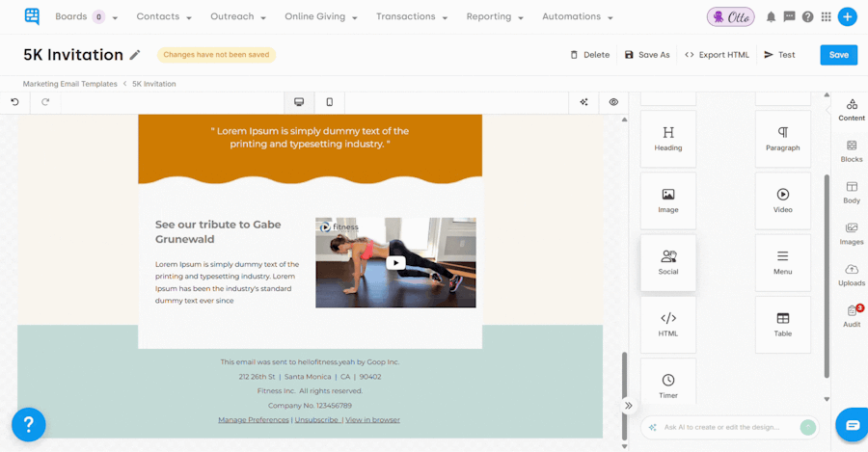Click the Ask AI design input field

tap(721, 427)
